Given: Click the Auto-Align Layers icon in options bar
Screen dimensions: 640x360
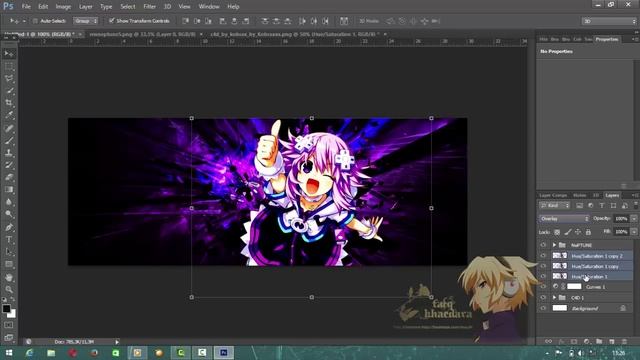Looking at the screenshot, I should tap(344, 21).
